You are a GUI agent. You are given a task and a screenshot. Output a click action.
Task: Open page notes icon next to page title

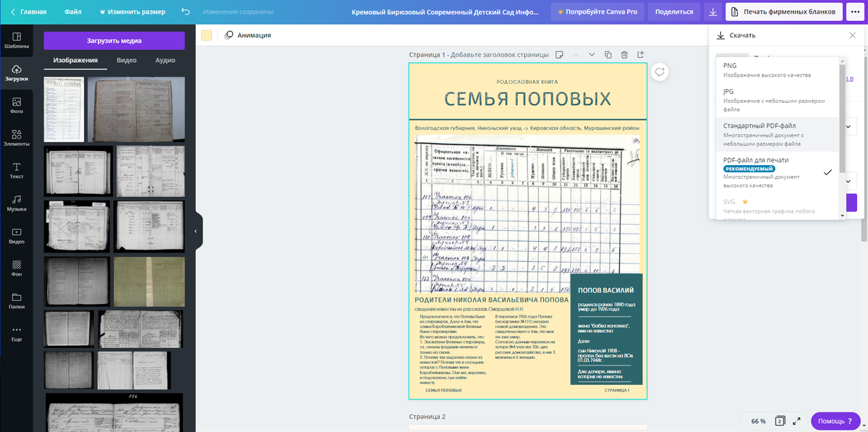click(x=558, y=54)
